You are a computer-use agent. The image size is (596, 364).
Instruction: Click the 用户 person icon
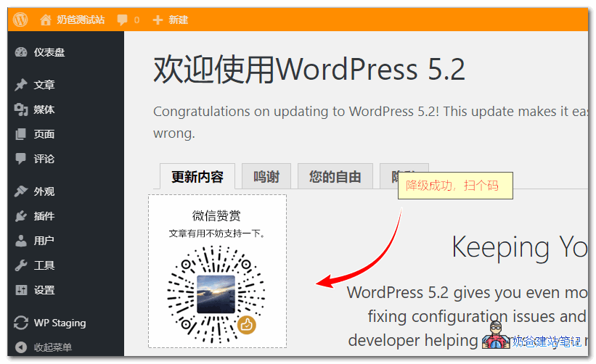[21, 241]
